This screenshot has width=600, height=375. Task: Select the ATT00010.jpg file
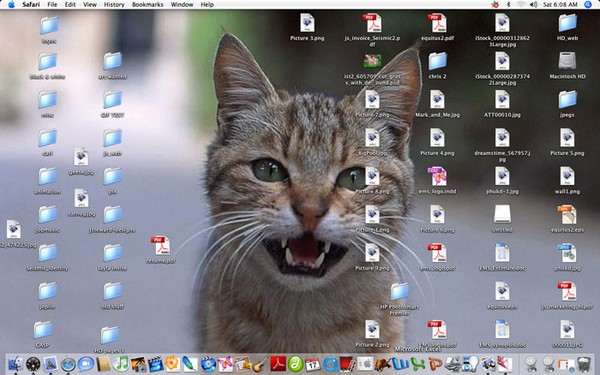coord(502,99)
